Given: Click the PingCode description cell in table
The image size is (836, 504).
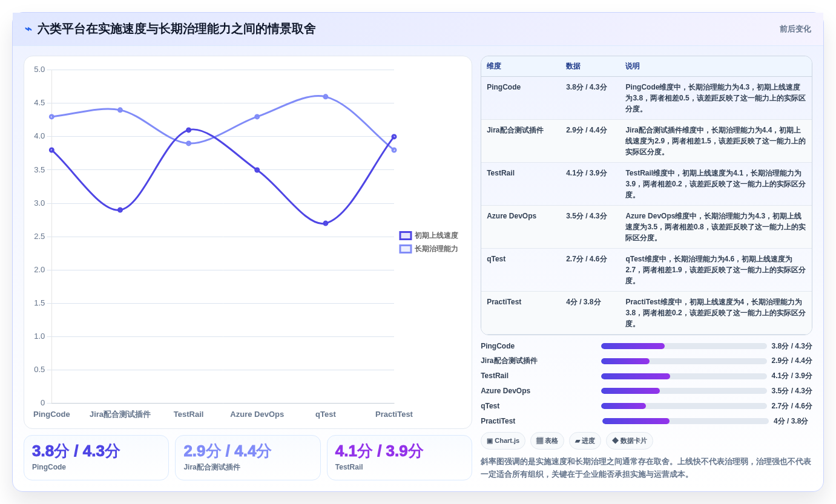Looking at the screenshot, I should pyautogui.click(x=716, y=98).
